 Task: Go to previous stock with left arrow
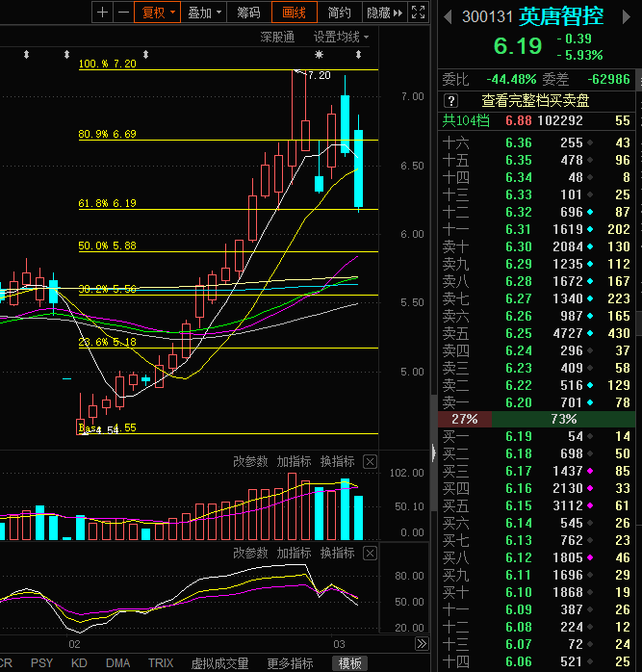tap(448, 17)
